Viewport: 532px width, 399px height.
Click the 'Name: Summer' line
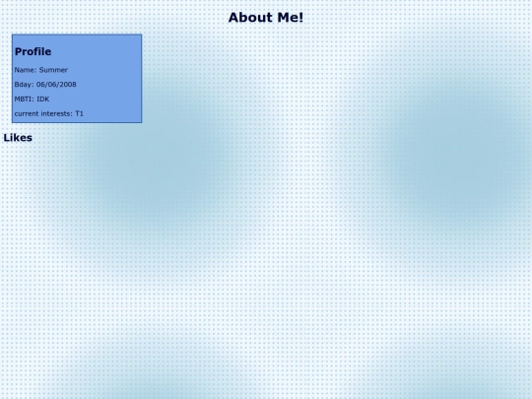pyautogui.click(x=41, y=70)
